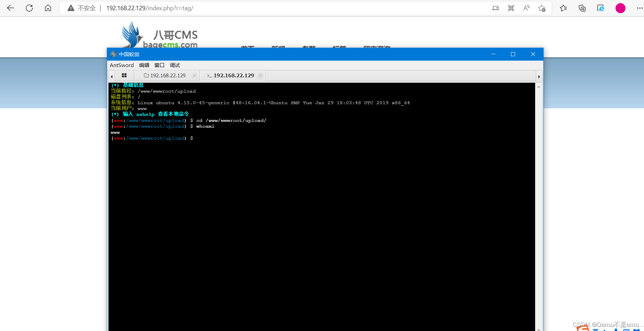The image size is (644, 331).
Task: Click the terminal command prompt line
Action: click(152, 138)
